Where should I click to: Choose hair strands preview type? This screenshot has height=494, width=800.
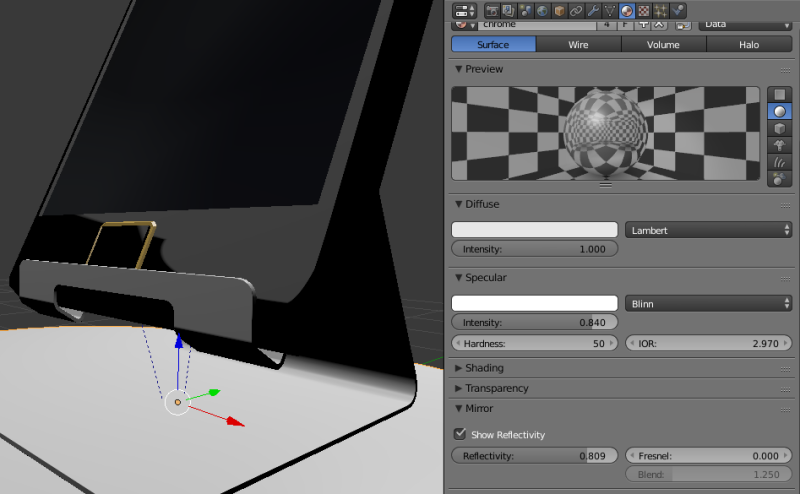[x=780, y=163]
